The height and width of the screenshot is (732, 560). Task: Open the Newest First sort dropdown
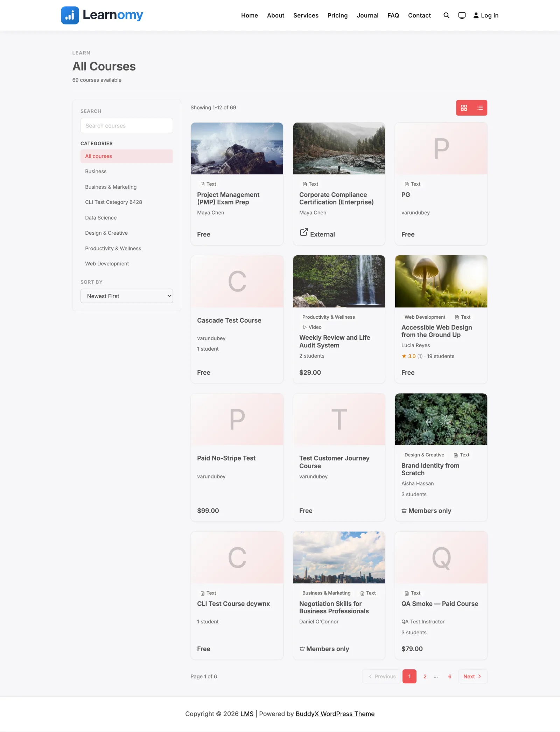coord(127,296)
